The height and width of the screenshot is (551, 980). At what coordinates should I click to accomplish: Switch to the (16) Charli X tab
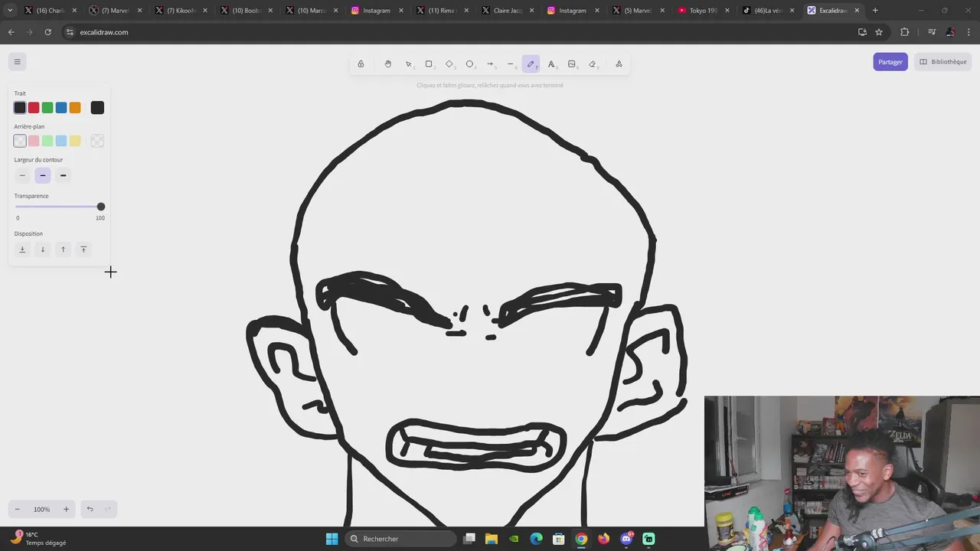[x=50, y=11]
